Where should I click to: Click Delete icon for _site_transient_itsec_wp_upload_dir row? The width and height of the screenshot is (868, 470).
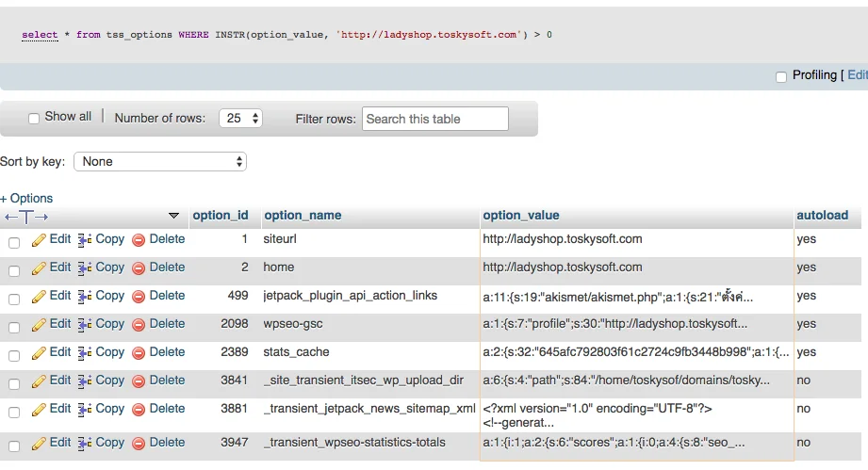[139, 381]
